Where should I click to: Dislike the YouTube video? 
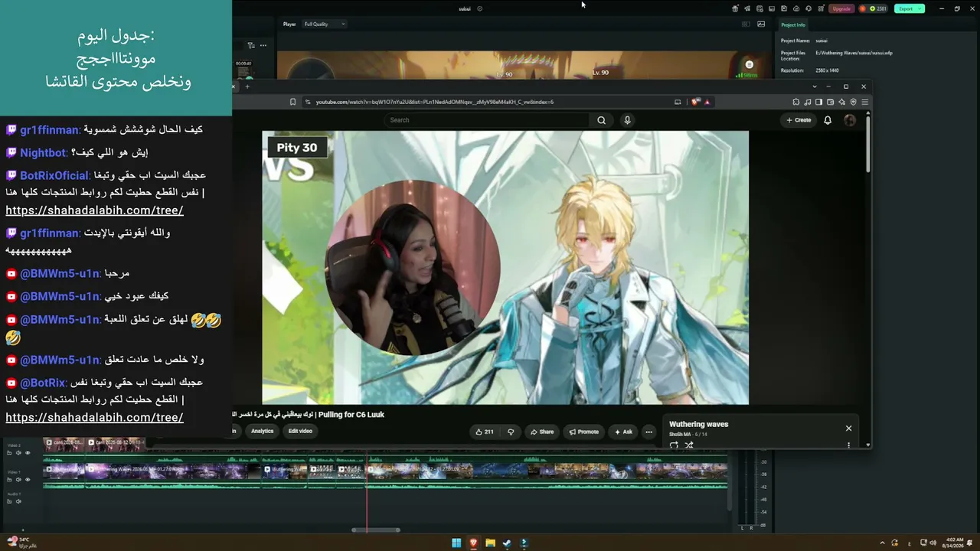pyautogui.click(x=511, y=432)
